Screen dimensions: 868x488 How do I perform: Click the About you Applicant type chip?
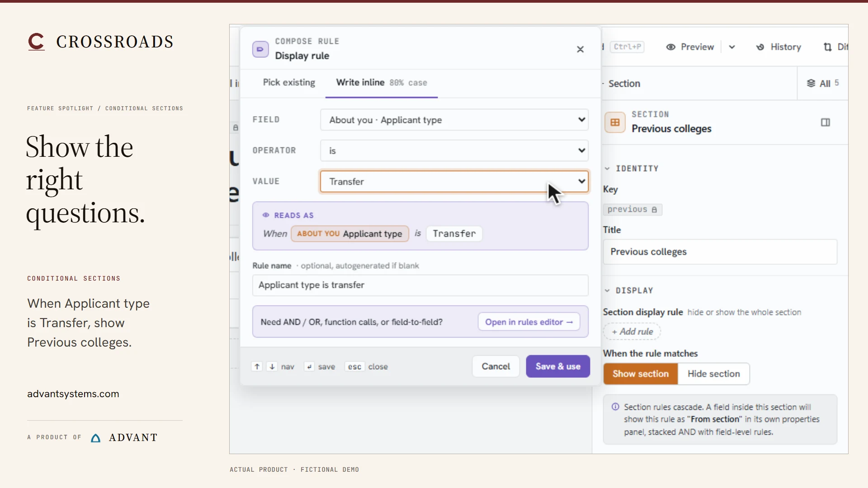coord(350,234)
